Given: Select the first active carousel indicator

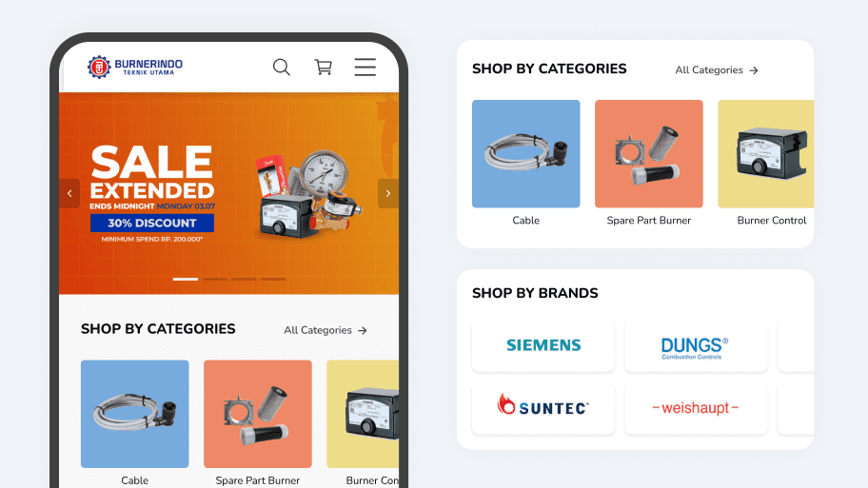Looking at the screenshot, I should 186,279.
